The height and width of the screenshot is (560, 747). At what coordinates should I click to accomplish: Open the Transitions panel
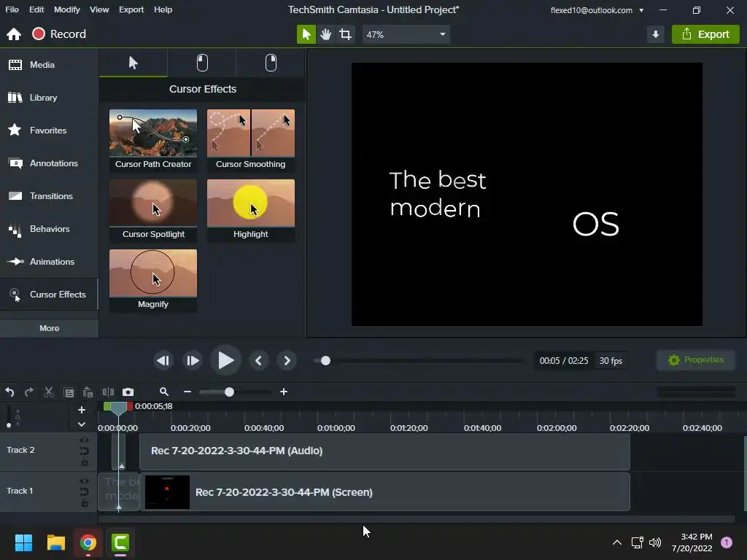pyautogui.click(x=49, y=196)
